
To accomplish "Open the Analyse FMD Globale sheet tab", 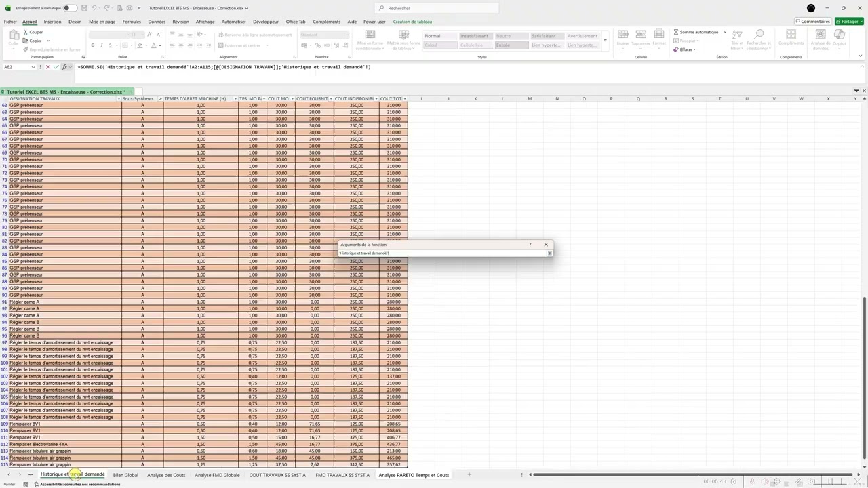I will pyautogui.click(x=217, y=475).
